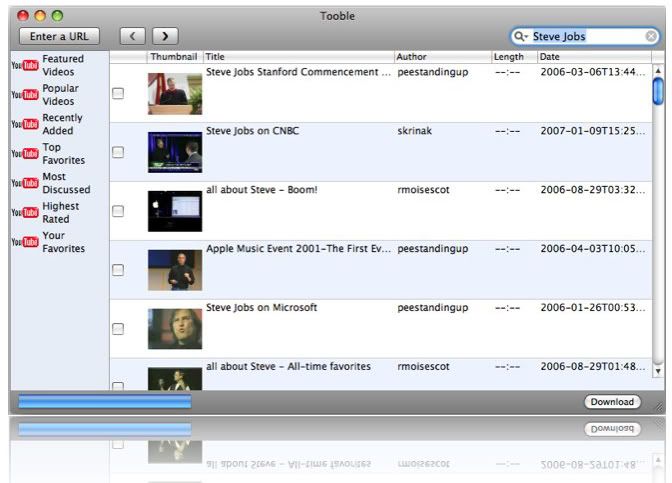Click the Enter a URL button
The width and height of the screenshot is (672, 483).
click(x=60, y=36)
